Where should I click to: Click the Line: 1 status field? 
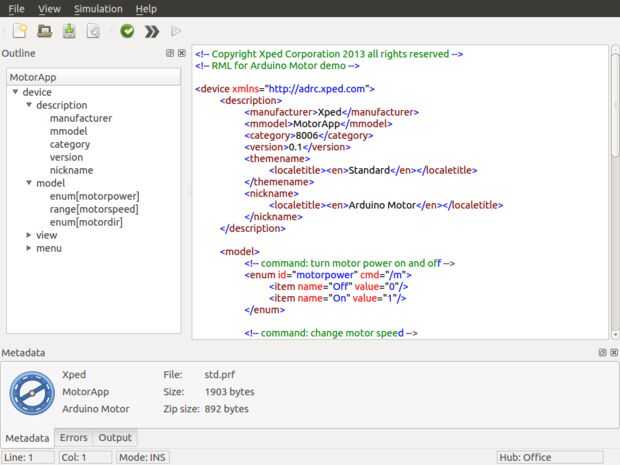click(28, 457)
